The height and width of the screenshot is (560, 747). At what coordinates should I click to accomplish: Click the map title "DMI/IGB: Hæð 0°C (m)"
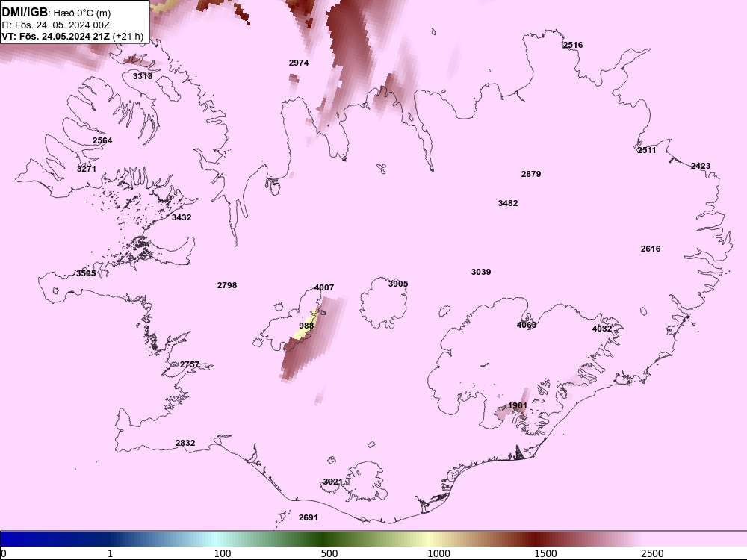(56, 13)
